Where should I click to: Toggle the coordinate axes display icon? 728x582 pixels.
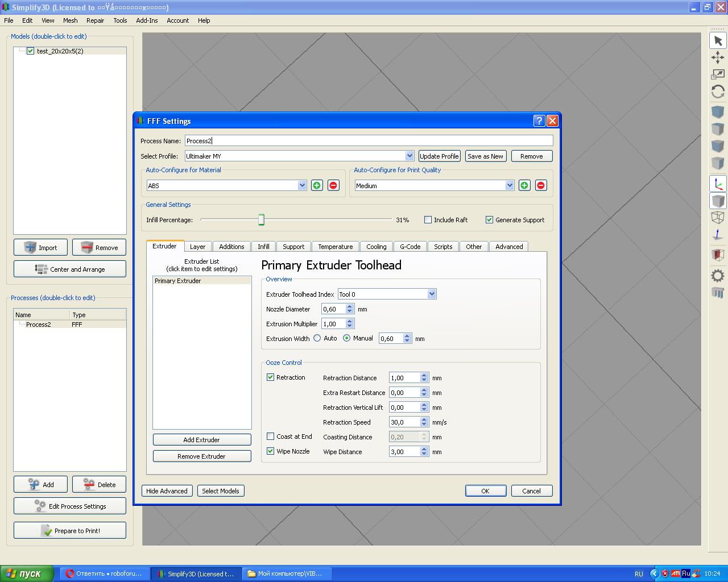click(718, 184)
